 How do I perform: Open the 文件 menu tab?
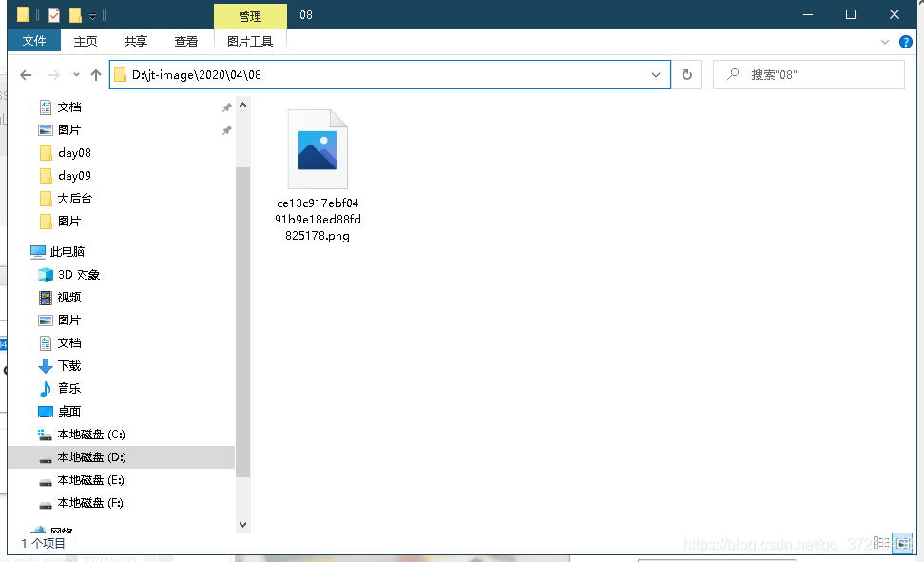tap(33, 41)
